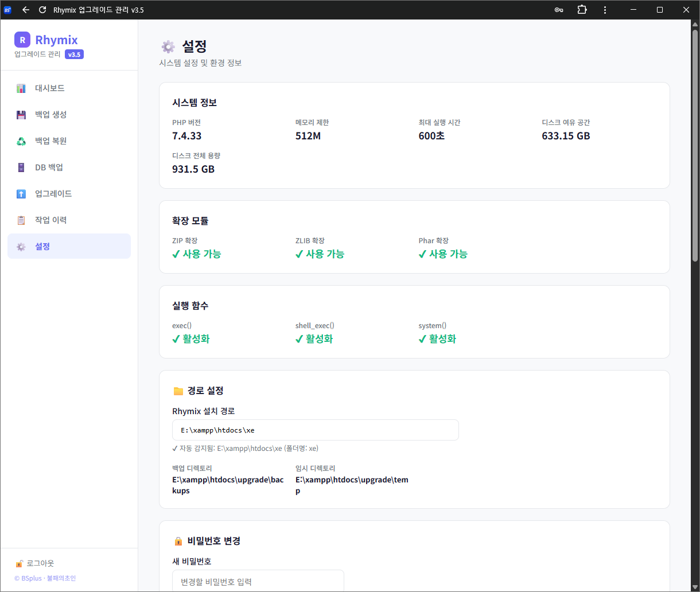Click the floppy disk backup icon
This screenshot has width=700, height=592.
tap(21, 115)
